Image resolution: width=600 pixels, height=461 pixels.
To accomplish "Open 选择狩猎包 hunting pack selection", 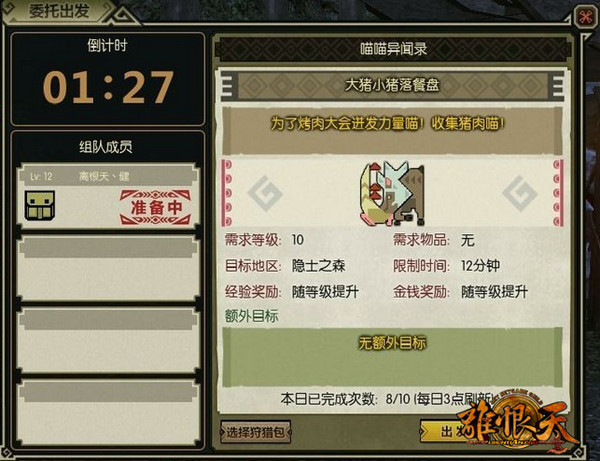I will (x=256, y=432).
